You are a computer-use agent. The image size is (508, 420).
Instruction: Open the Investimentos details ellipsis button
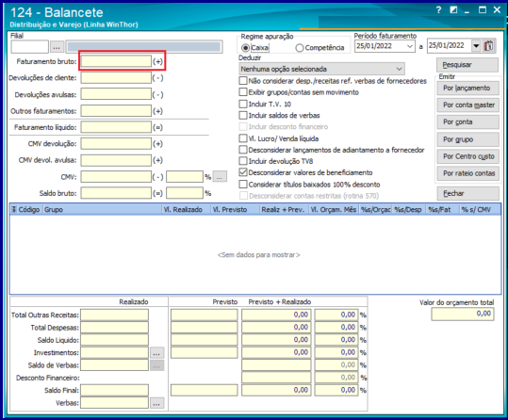click(156, 352)
